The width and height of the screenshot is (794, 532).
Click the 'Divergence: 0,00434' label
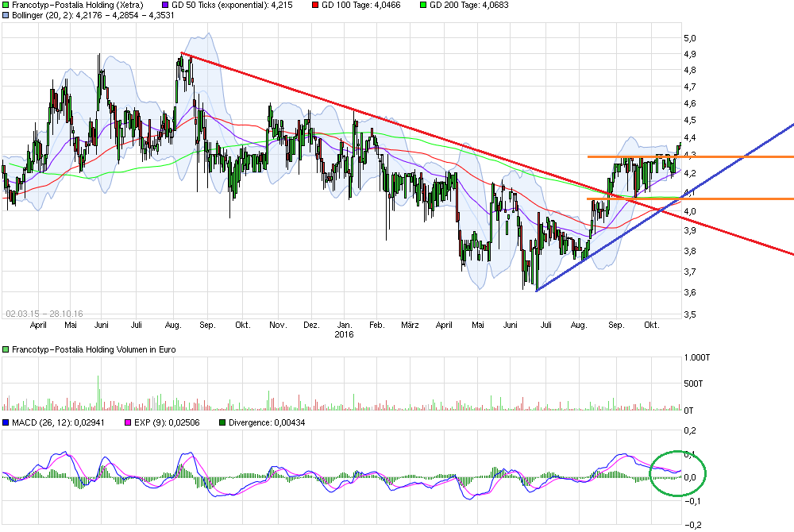(267, 422)
